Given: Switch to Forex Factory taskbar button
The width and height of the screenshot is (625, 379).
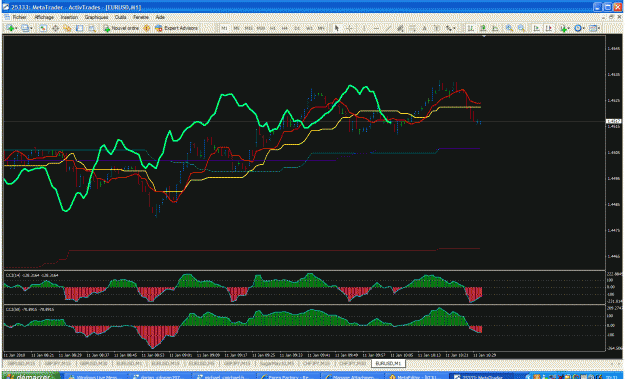Looking at the screenshot, I should (289, 376).
